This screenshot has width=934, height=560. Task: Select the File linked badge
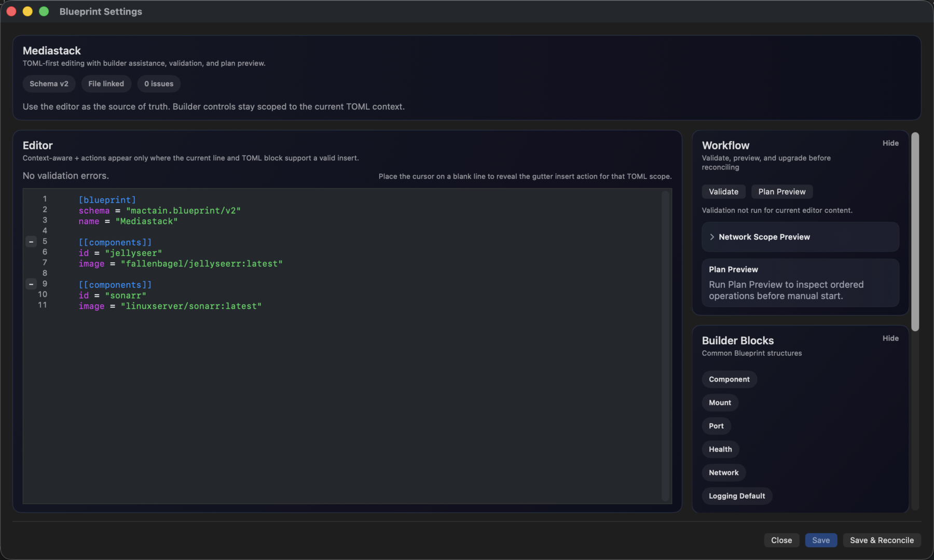pos(106,84)
